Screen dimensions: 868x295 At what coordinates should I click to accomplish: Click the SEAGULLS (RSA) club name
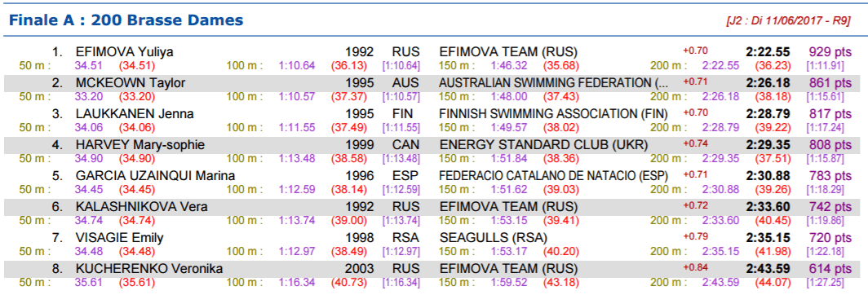(x=494, y=238)
